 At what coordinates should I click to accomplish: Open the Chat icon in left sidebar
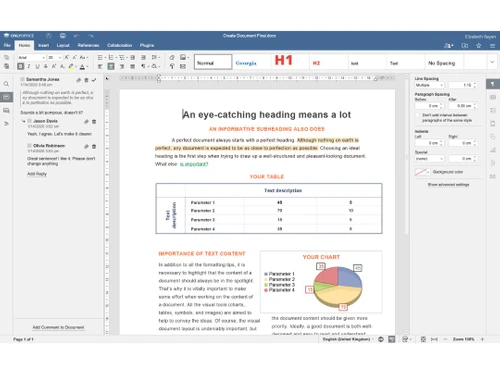click(x=6, y=111)
